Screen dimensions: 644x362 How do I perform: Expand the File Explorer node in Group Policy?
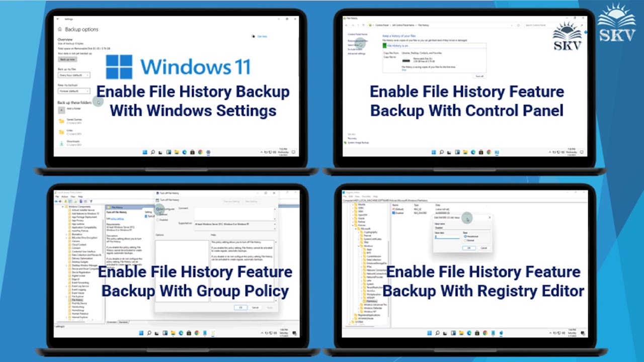(66, 297)
